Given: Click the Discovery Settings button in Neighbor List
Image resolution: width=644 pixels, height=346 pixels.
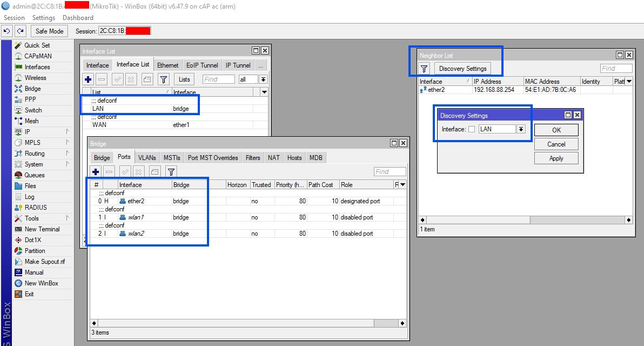Looking at the screenshot, I should (x=462, y=69).
